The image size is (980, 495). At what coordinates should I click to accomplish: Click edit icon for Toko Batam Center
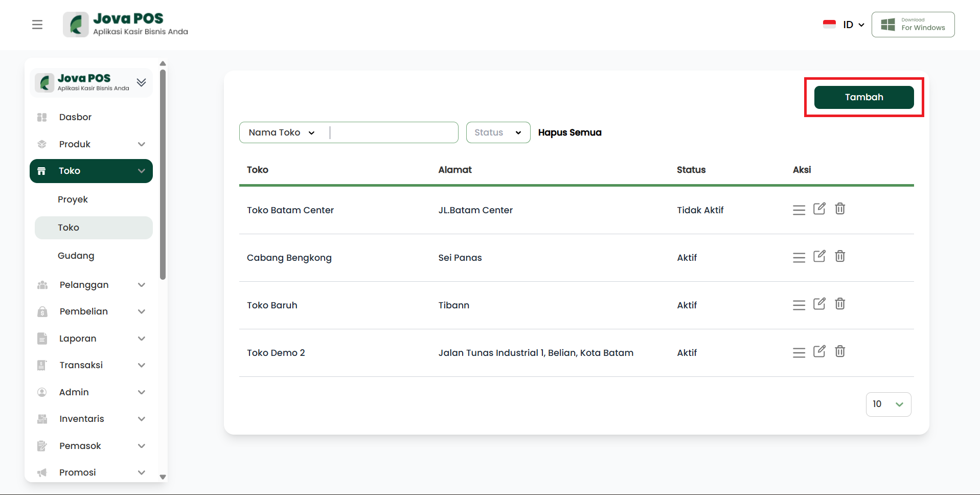(x=819, y=209)
